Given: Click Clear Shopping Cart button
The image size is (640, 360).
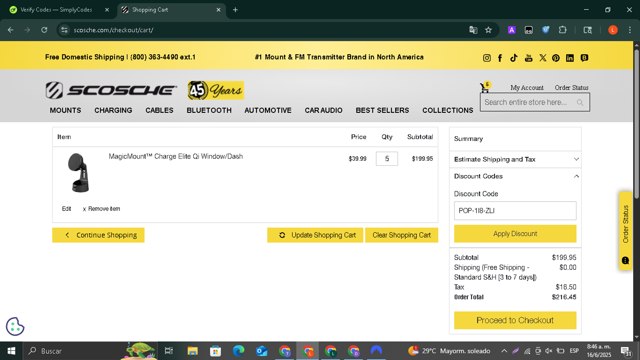Looking at the screenshot, I should tap(402, 235).
